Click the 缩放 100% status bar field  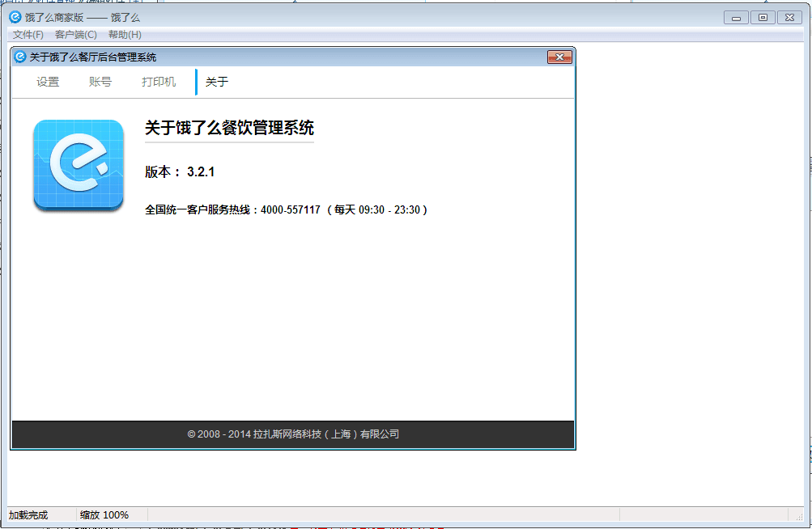pyautogui.click(x=104, y=515)
